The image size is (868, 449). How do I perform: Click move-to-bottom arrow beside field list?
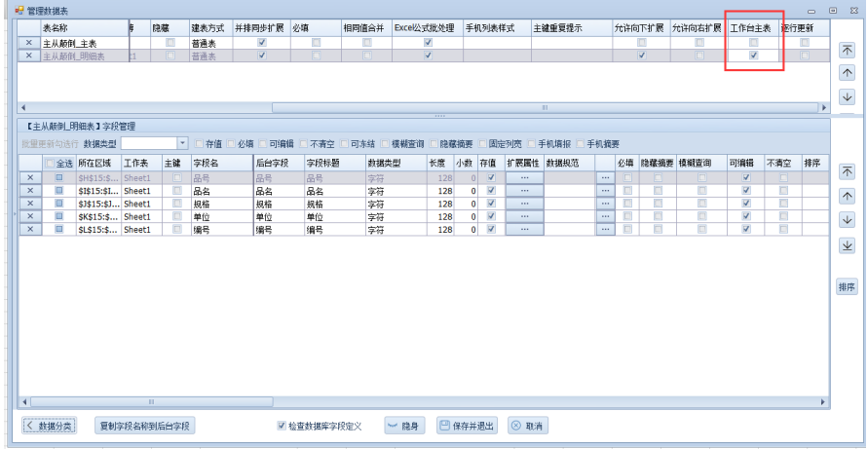[x=847, y=246]
